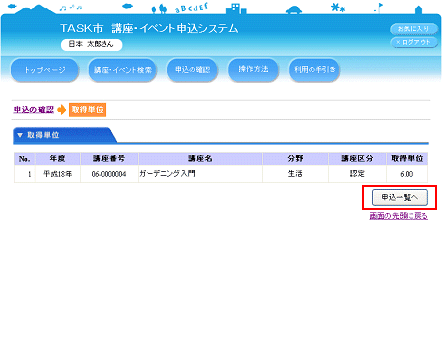The height and width of the screenshot is (360, 442).
Task: Click the 分野 column header
Action: coord(295,159)
